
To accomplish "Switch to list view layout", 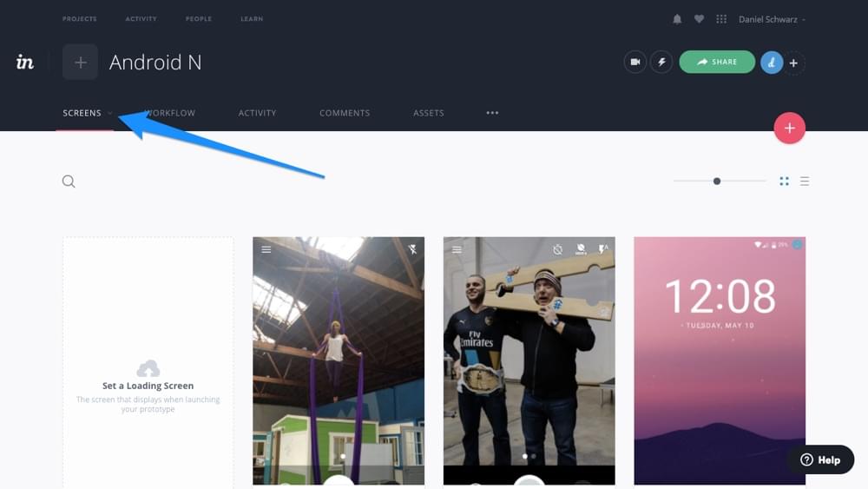I will pyautogui.click(x=805, y=182).
